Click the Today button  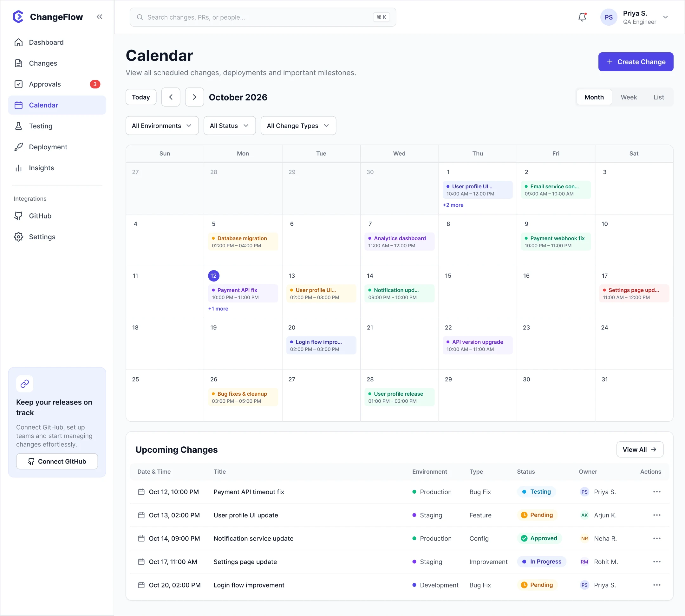141,97
